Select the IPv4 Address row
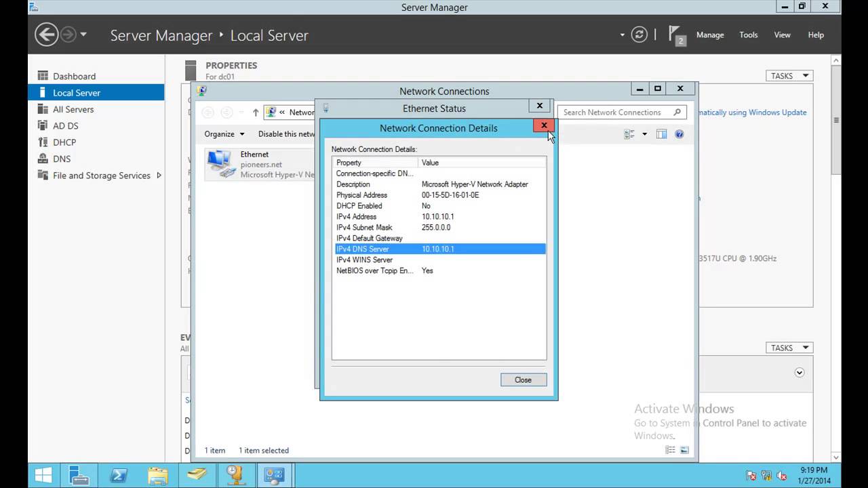868x488 pixels. [439, 216]
